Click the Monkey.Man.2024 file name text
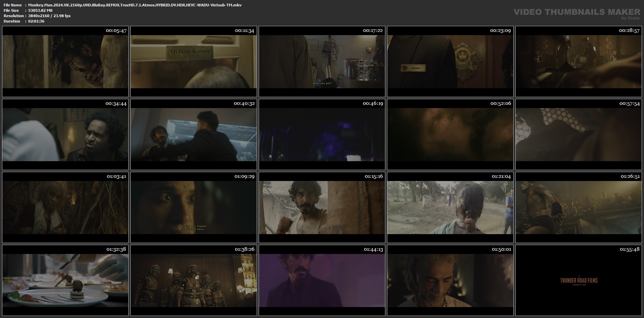 tap(135, 5)
